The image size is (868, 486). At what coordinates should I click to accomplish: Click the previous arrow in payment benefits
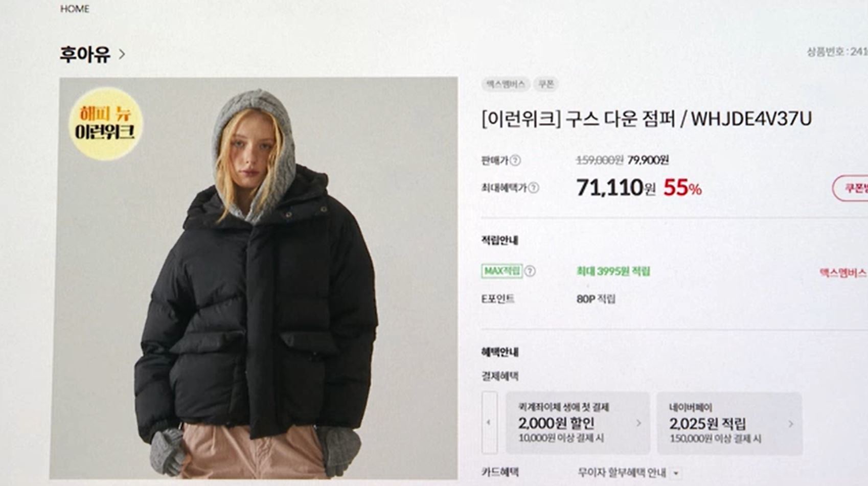[x=489, y=423]
